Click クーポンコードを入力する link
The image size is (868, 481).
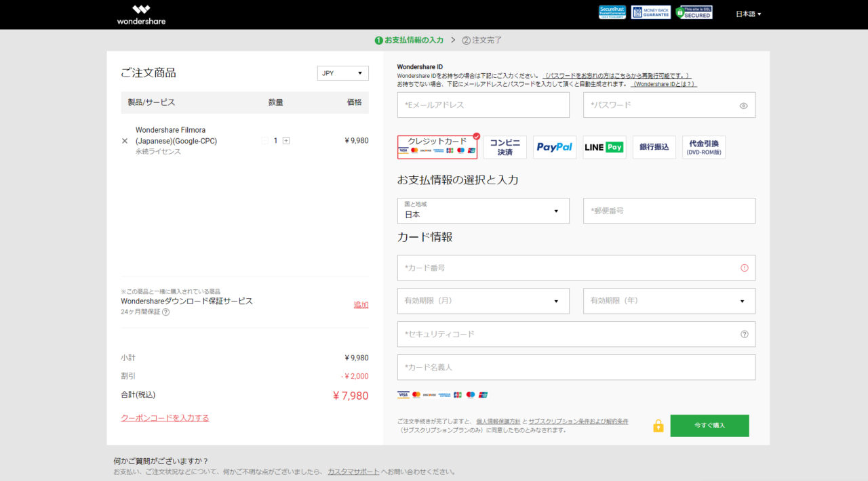coord(165,418)
